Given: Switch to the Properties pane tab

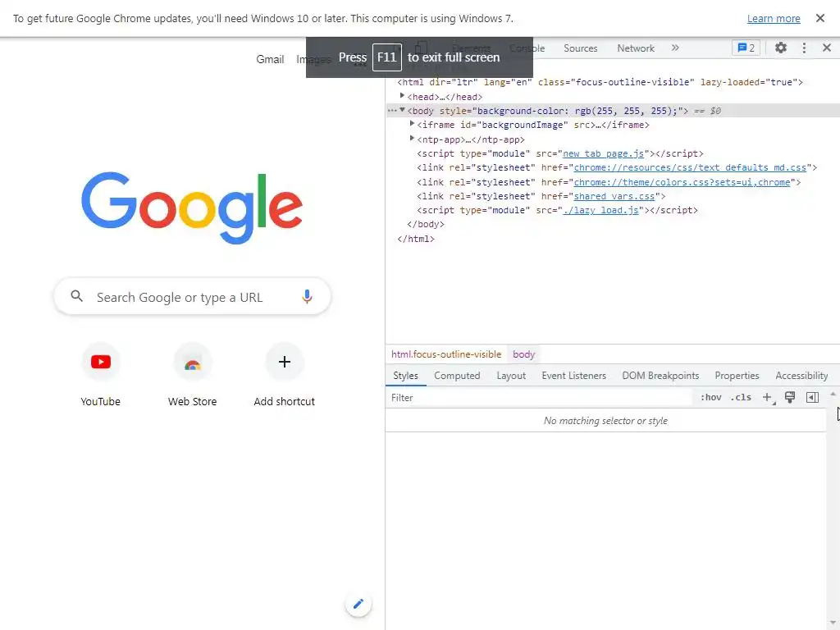Looking at the screenshot, I should pyautogui.click(x=737, y=376).
